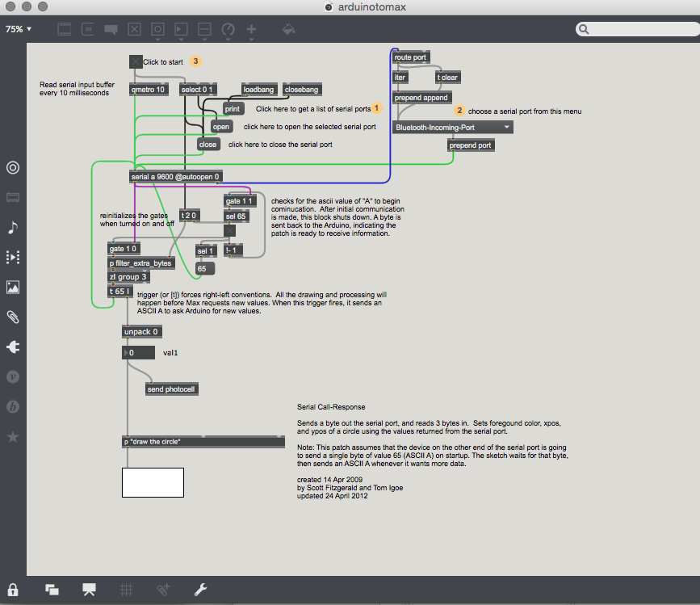Select the 'send photocell' object
The image size is (700, 605).
click(172, 389)
